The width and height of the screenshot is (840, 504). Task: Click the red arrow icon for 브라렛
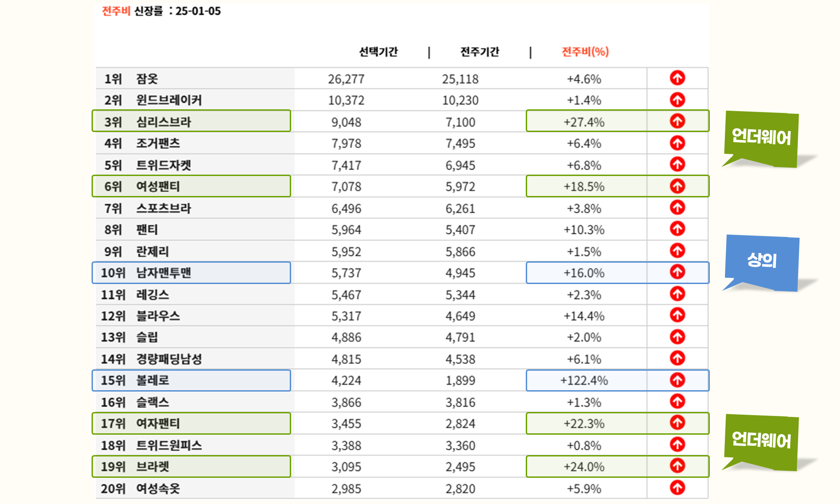pyautogui.click(x=677, y=466)
